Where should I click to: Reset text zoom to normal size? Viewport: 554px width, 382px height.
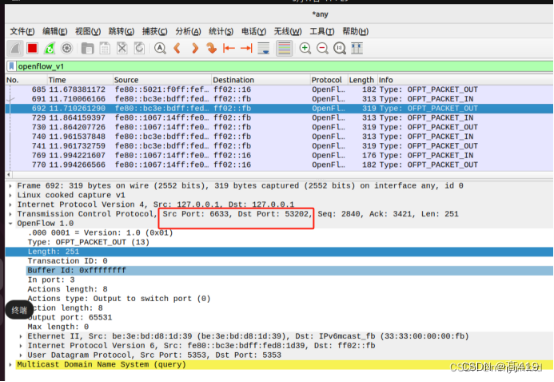click(x=340, y=48)
